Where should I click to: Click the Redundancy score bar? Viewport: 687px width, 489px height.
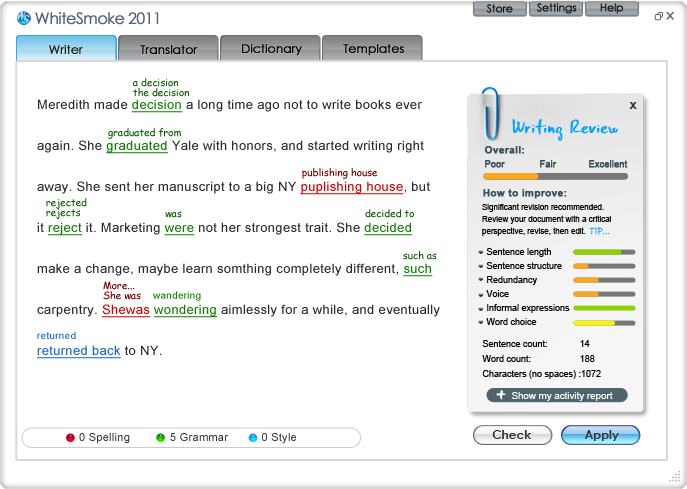coord(604,280)
